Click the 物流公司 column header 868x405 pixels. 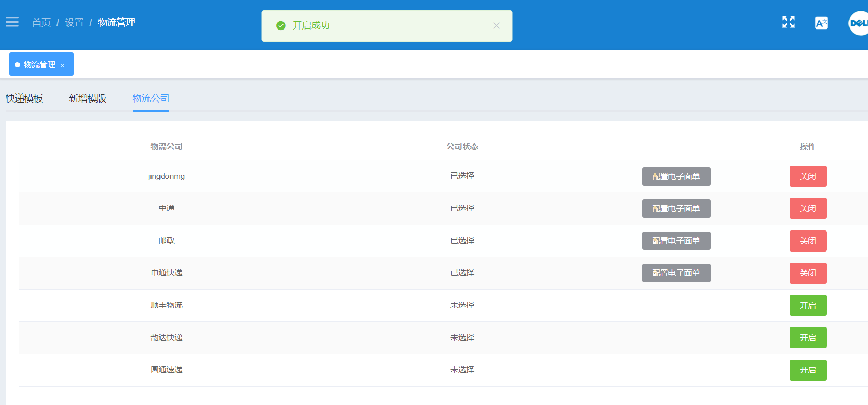pos(167,146)
